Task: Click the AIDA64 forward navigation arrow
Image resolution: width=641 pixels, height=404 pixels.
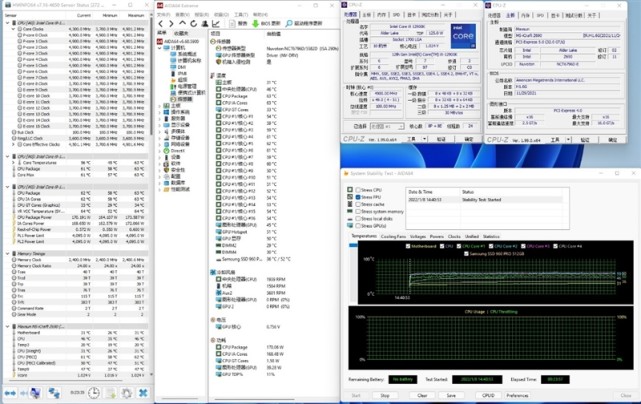Action: point(172,23)
